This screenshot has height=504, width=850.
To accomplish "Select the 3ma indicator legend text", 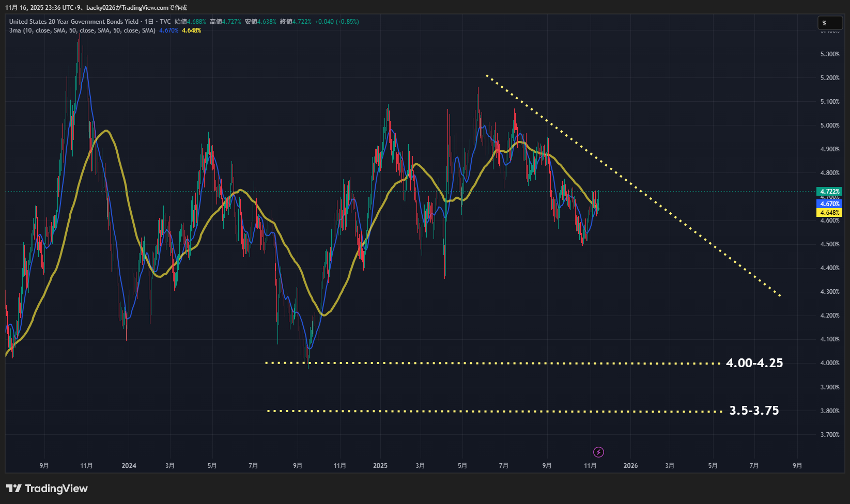I will pyautogui.click(x=82, y=30).
